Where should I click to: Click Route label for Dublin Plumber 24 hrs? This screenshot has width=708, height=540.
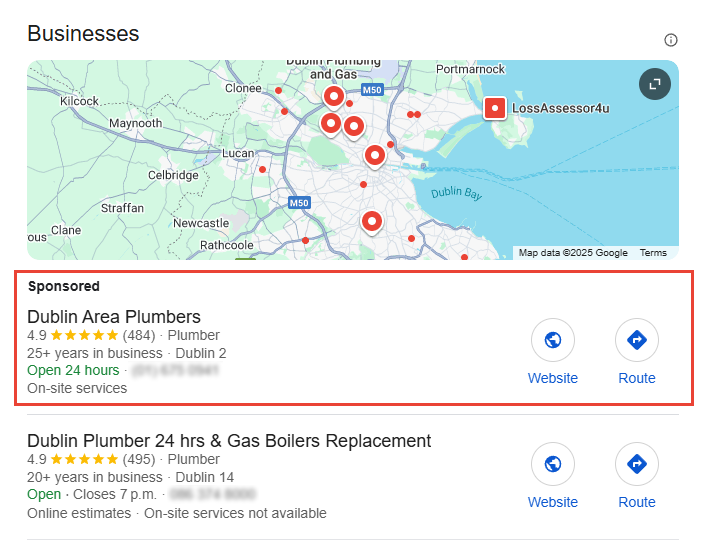click(x=637, y=502)
